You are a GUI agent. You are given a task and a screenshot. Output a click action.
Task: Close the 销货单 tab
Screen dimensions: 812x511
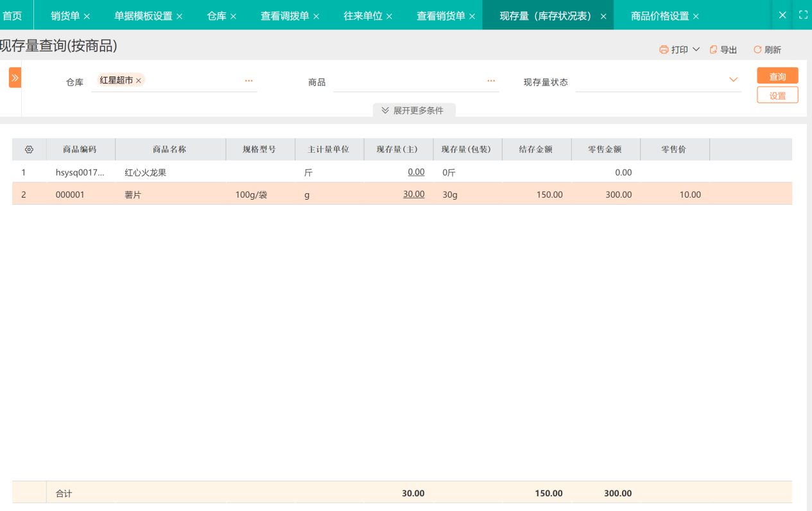pos(87,16)
